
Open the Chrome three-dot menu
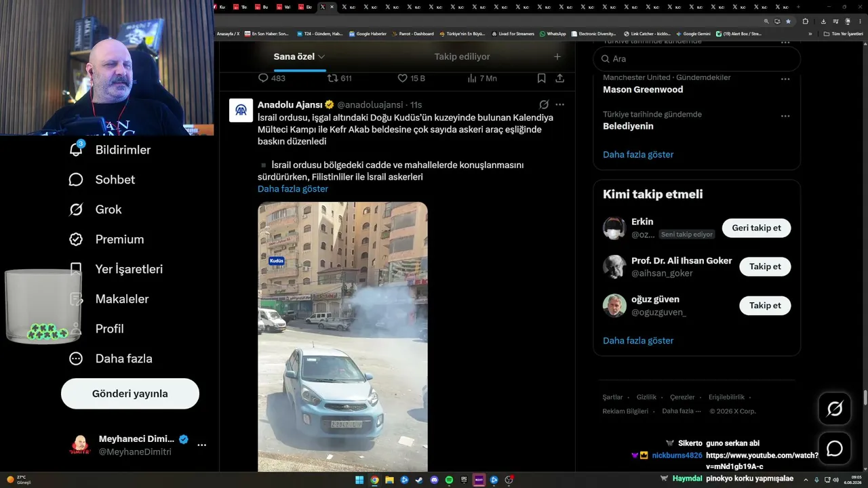tap(860, 21)
